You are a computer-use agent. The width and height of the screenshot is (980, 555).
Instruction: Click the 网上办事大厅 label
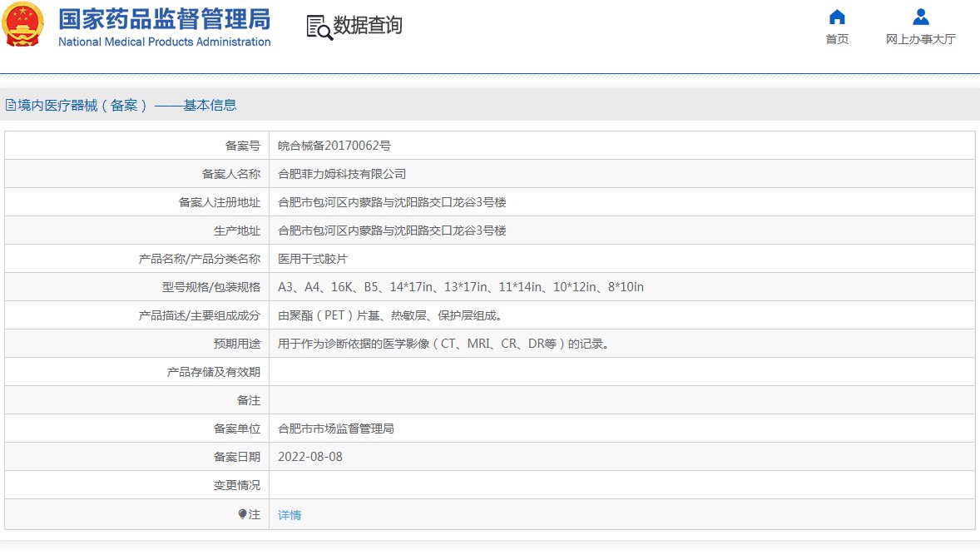pos(921,39)
